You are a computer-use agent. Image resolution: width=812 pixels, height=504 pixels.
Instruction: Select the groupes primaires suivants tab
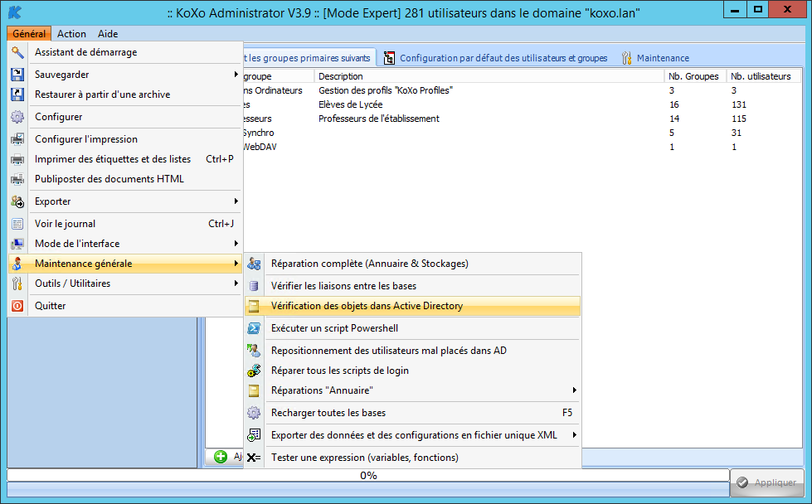[x=309, y=58]
